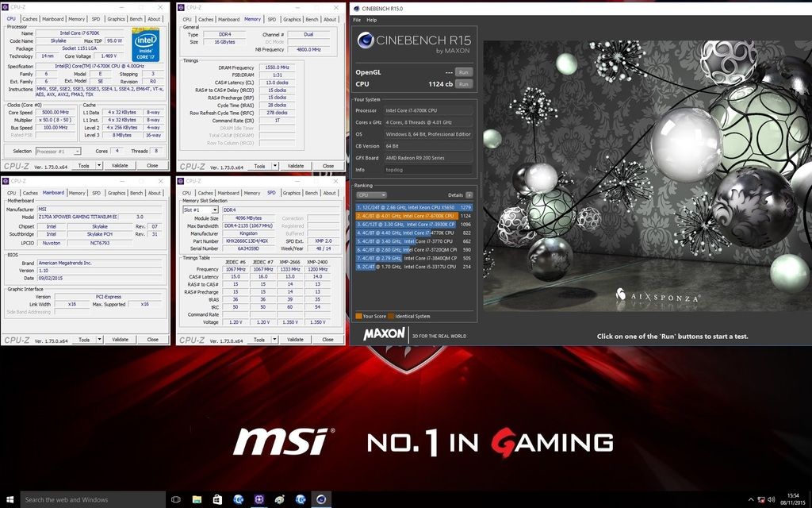Screen dimensions: 812x508
Task: Expand Tools arrow in CPU-Z Memory window
Action: [275, 166]
